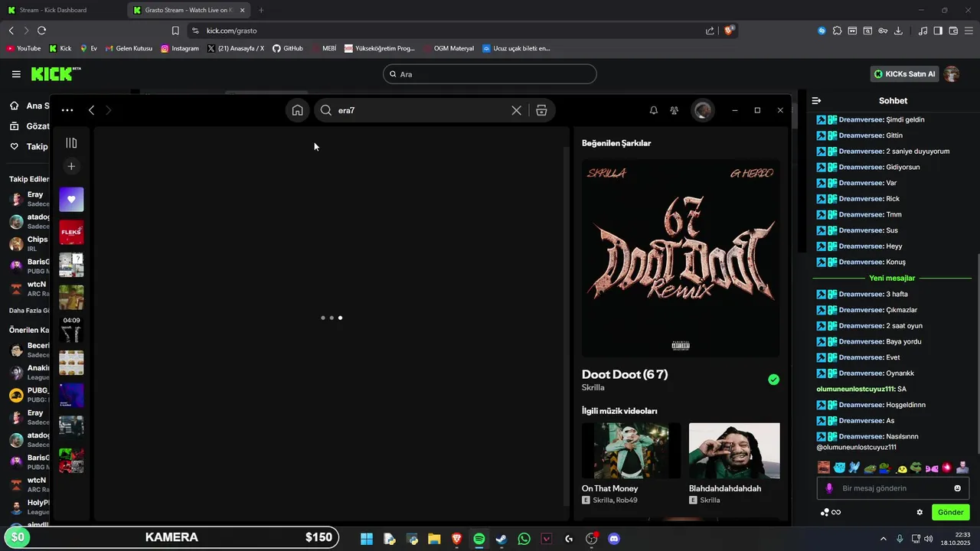Open Spotify home via house icon

pyautogui.click(x=297, y=110)
